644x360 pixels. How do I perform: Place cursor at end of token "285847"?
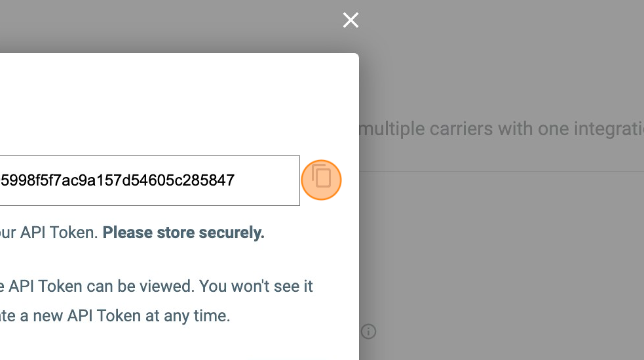235,180
